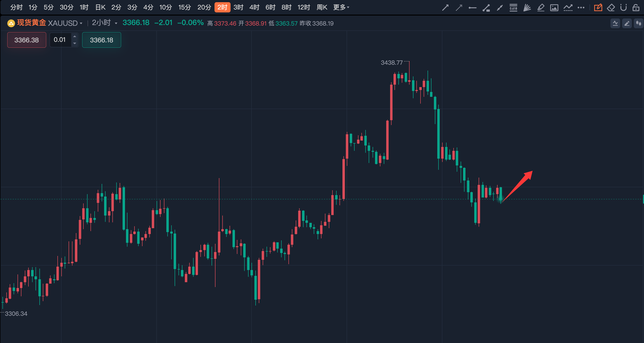This screenshot has height=343, width=644.
Task: Select the horizontal ray line tool
Action: click(472, 8)
